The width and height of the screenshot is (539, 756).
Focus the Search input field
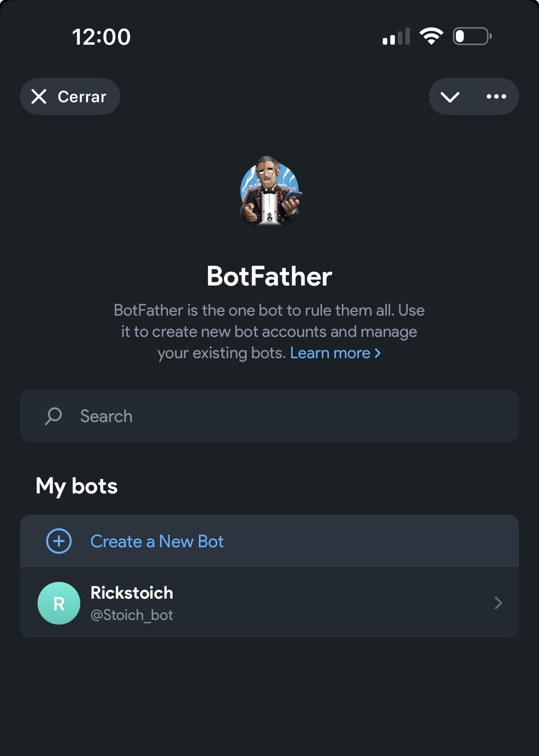pyautogui.click(x=269, y=416)
